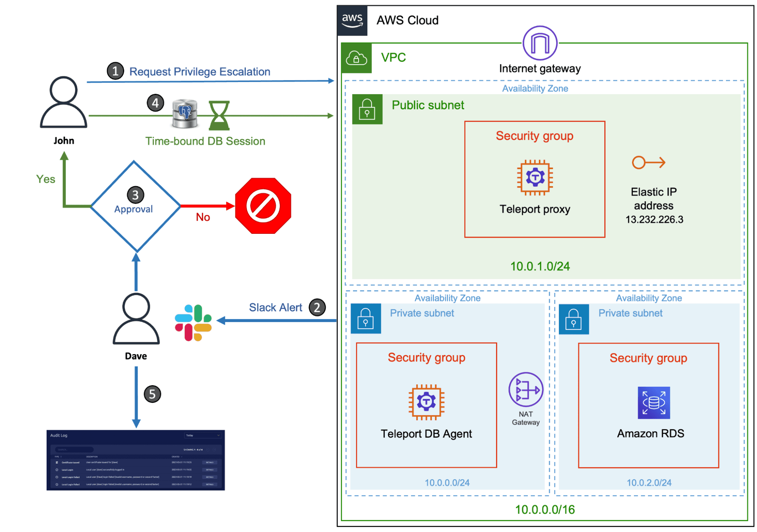
Task: Click the "Elastic IP address" label
Action: click(x=654, y=199)
